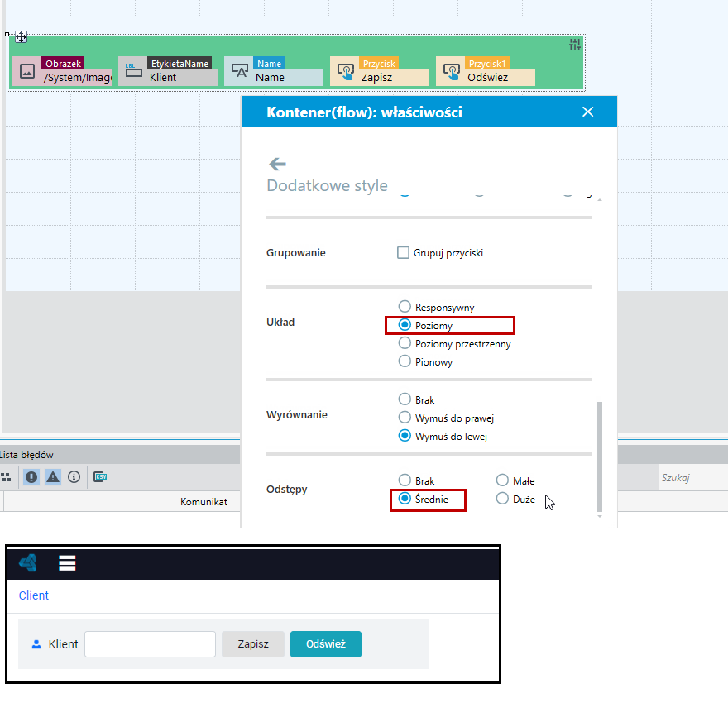Open the hamburger menu in the preview header

pyautogui.click(x=67, y=563)
